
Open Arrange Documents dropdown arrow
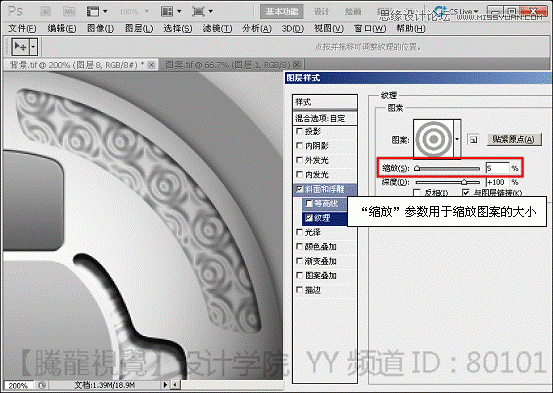pos(179,12)
